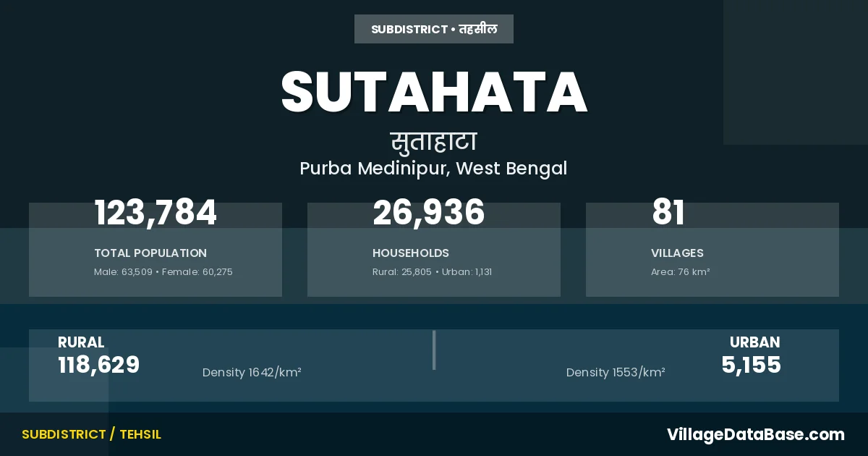Click the total population figure 123,784
This screenshot has height=456, width=868.
(x=156, y=213)
